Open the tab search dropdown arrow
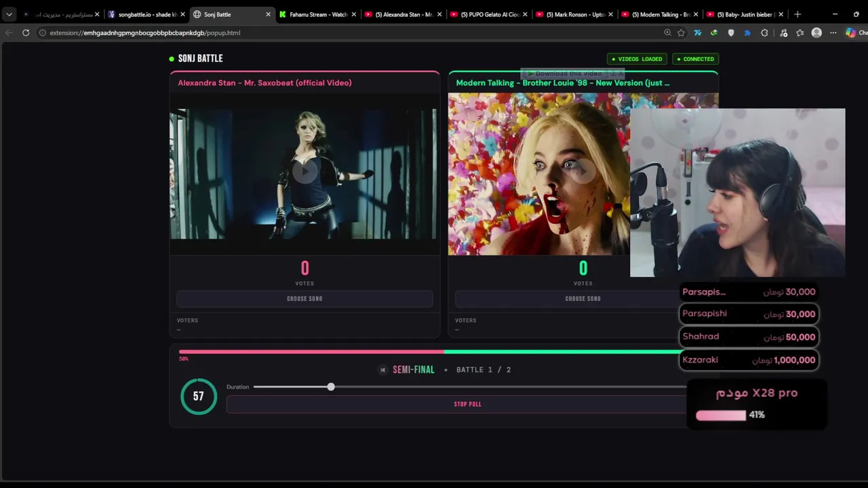The image size is (868, 488). point(9,14)
